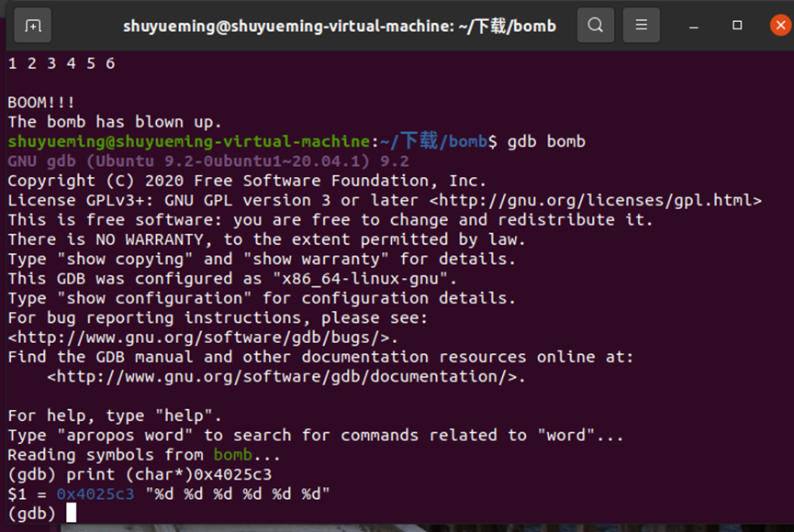794x532 pixels.
Task: Click the terminal window title bar
Action: tap(340, 26)
